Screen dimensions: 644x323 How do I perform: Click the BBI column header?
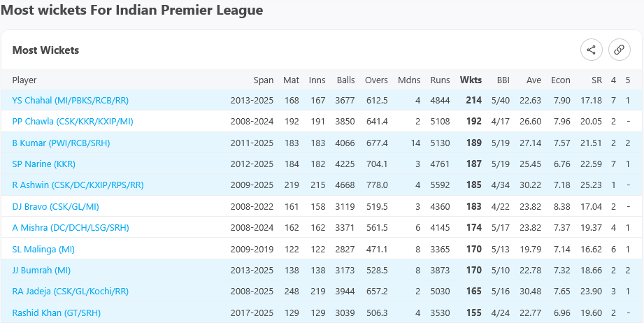coord(503,80)
